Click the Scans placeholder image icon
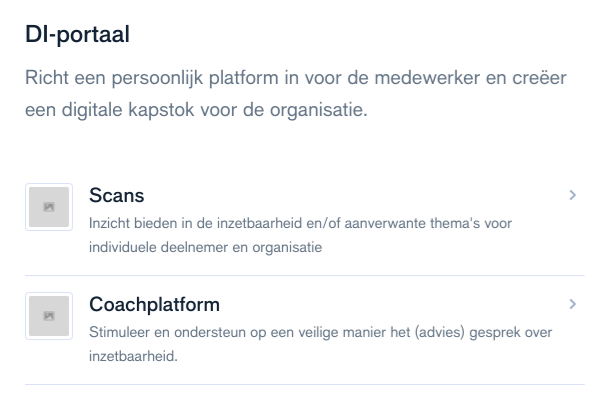Screen dimensions: 600x400 49,207
